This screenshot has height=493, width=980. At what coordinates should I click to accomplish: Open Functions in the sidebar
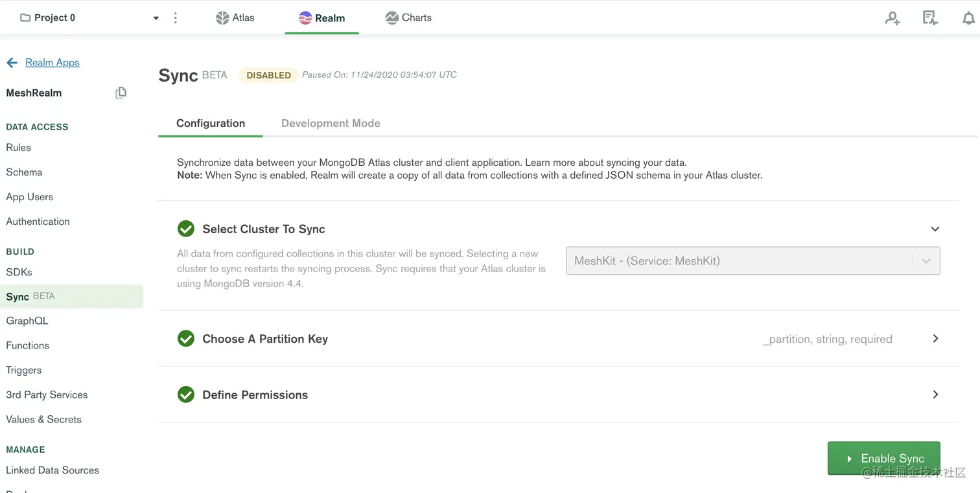click(28, 345)
